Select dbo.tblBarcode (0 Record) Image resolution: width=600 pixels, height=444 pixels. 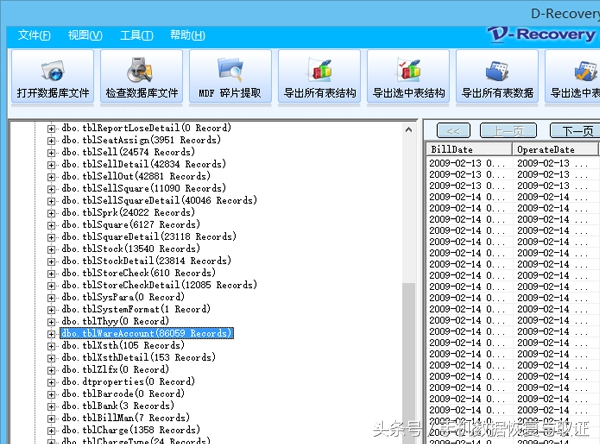123,393
